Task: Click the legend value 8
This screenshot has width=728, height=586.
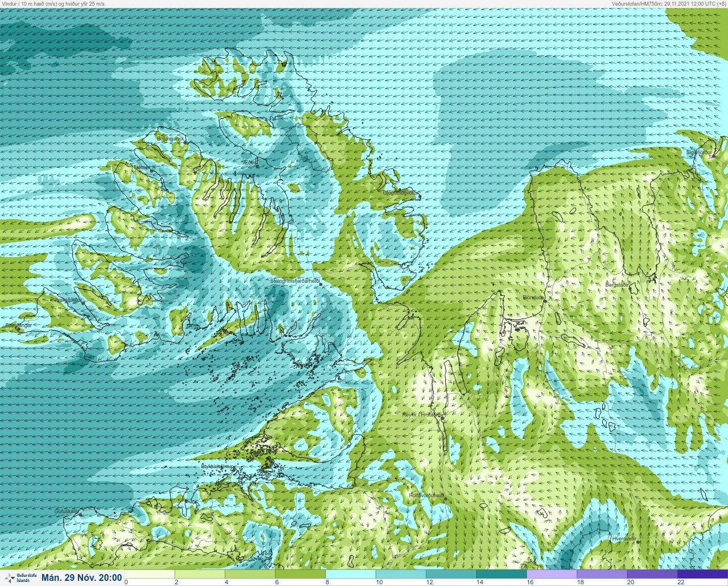Action: 327,582
